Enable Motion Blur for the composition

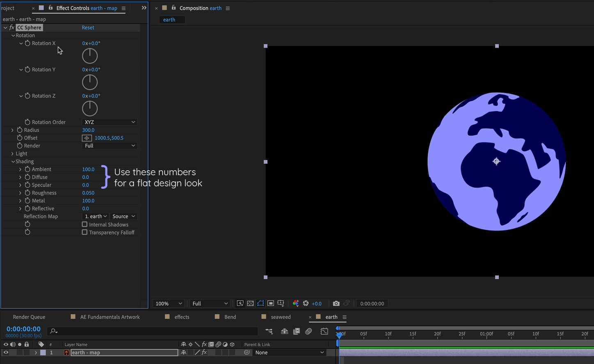[309, 331]
